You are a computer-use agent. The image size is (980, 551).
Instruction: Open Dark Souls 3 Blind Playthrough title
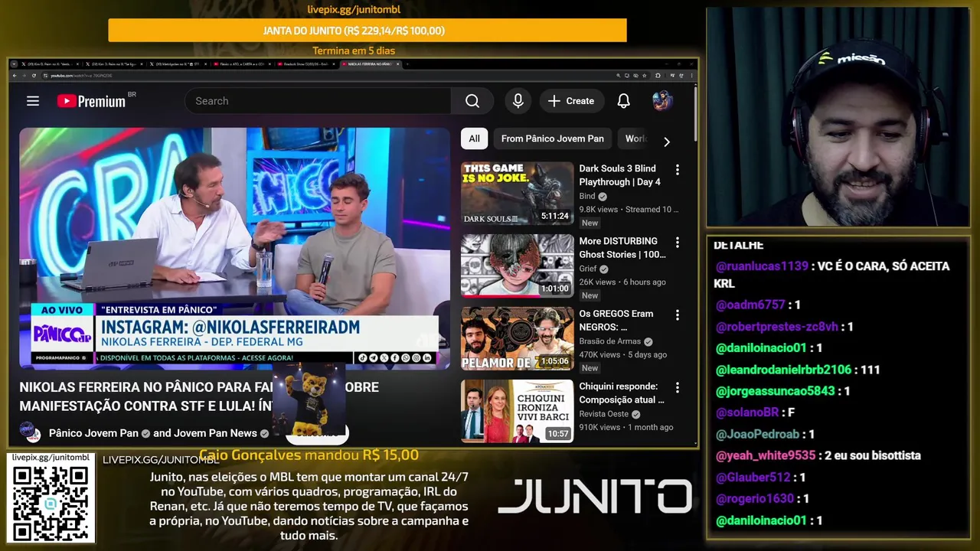(x=619, y=175)
